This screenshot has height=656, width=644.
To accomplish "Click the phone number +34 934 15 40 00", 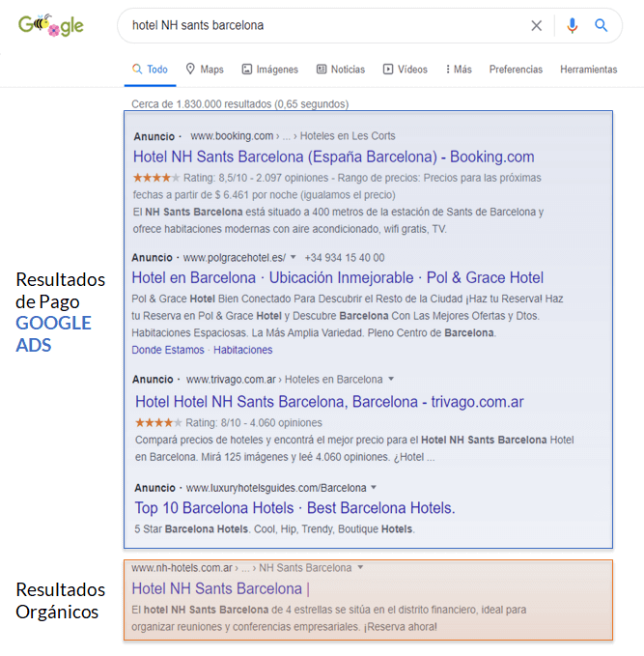I will (345, 258).
